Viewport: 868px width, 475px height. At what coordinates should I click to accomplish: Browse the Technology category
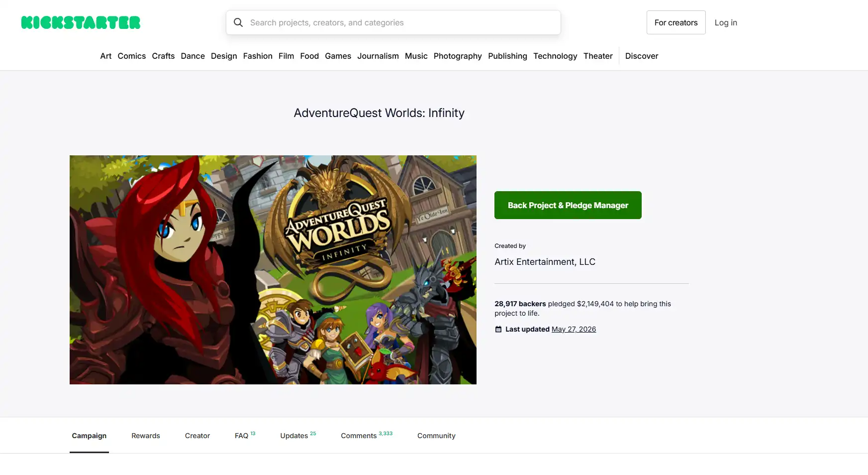point(555,56)
